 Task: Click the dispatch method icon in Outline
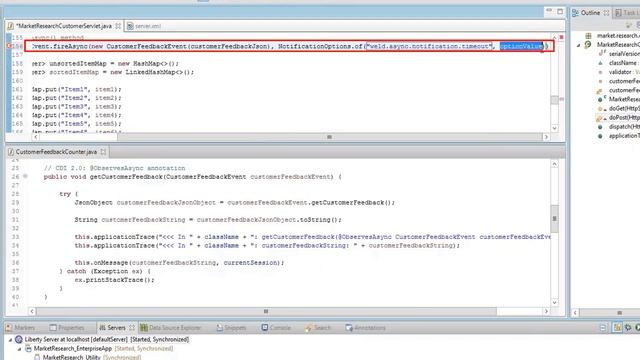point(600,127)
